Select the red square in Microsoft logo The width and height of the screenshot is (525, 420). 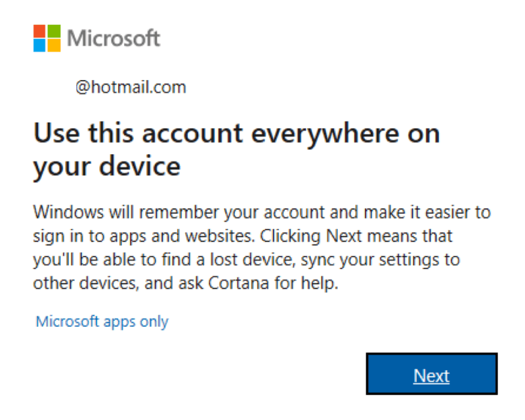point(39,31)
